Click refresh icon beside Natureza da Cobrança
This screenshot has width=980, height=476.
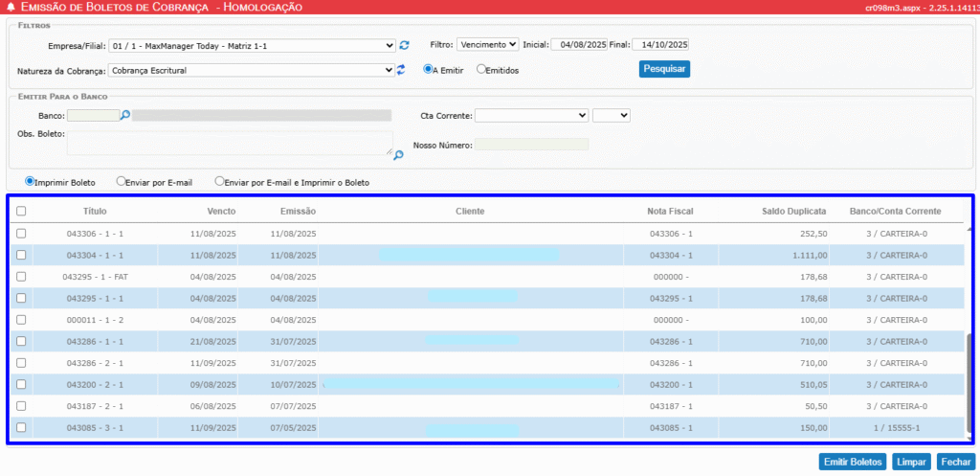(x=402, y=70)
